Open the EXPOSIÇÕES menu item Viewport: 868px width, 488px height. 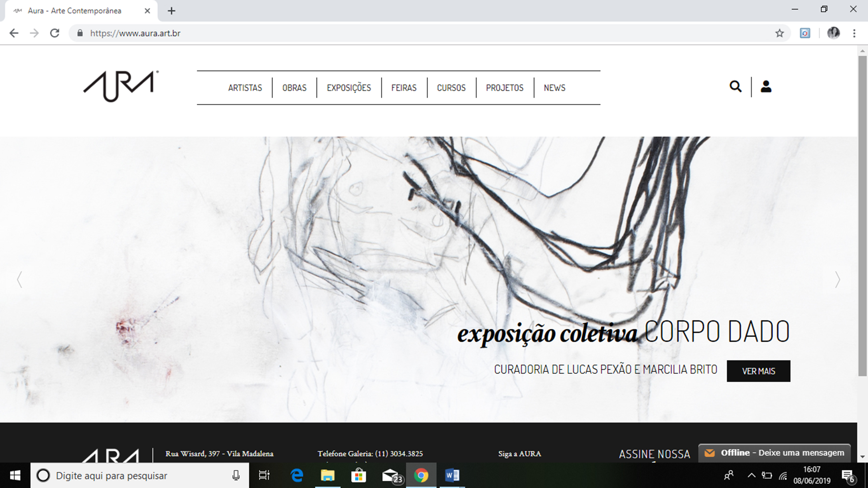click(348, 88)
